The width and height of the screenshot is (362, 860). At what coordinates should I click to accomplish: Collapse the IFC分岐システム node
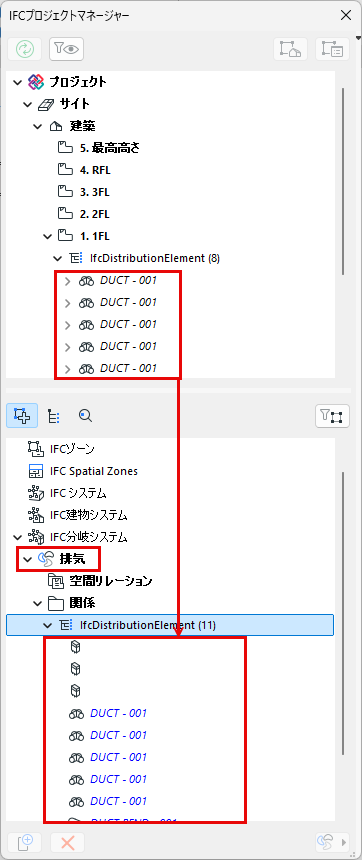(x=17, y=537)
